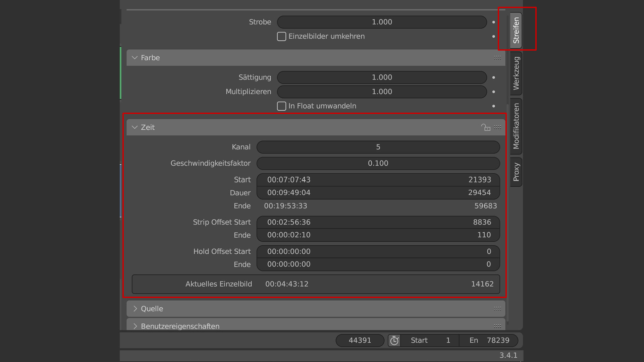
Task: Click the animate dot beside Sättigung
Action: click(x=493, y=77)
